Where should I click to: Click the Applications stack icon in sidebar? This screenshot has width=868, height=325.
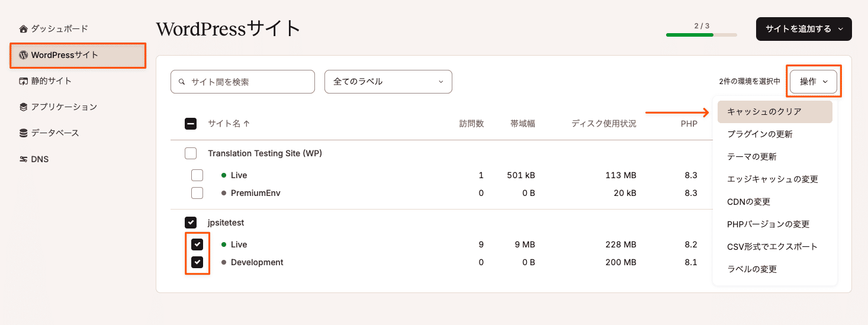tap(24, 107)
